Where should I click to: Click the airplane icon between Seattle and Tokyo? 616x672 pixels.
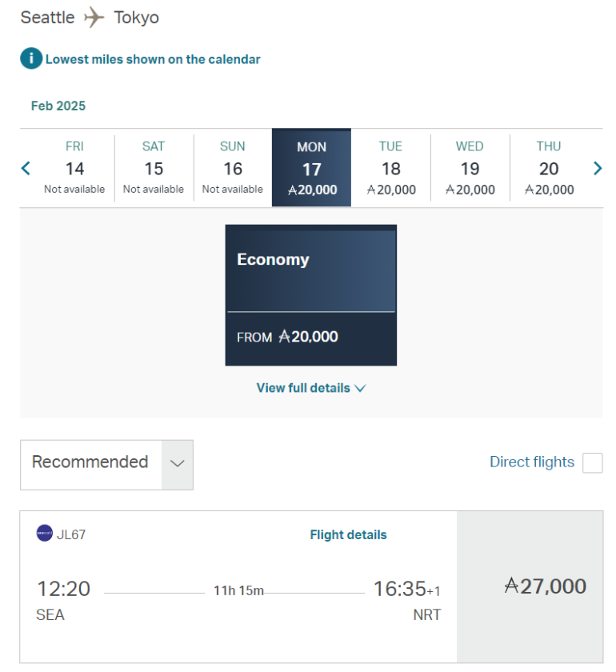tap(94, 18)
